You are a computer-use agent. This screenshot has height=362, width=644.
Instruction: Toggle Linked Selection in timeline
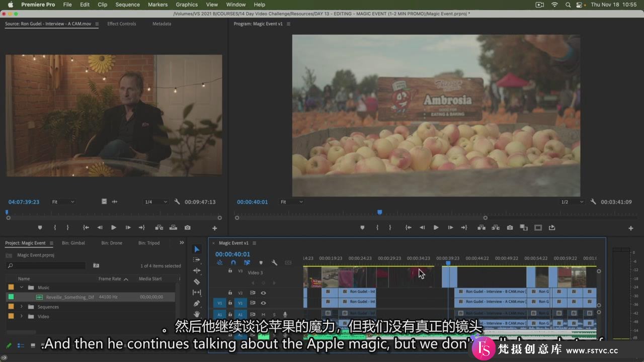click(x=247, y=262)
